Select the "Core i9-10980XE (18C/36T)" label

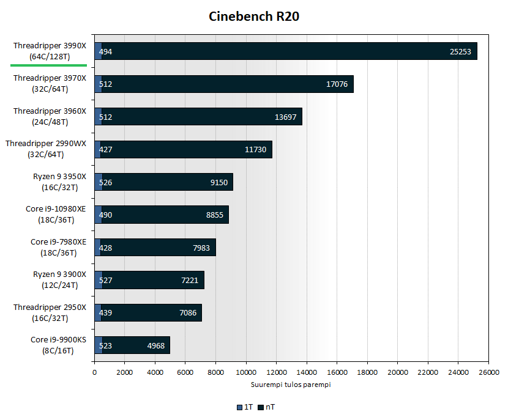(56, 214)
